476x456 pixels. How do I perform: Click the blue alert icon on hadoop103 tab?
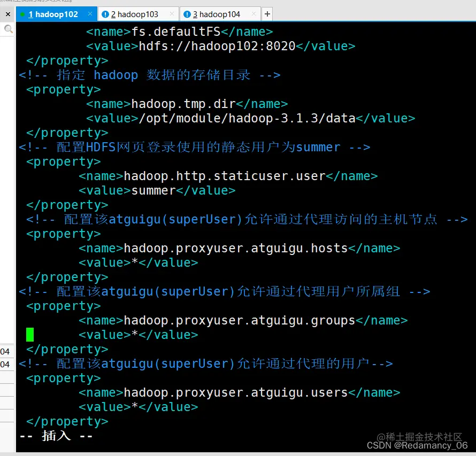(x=105, y=14)
